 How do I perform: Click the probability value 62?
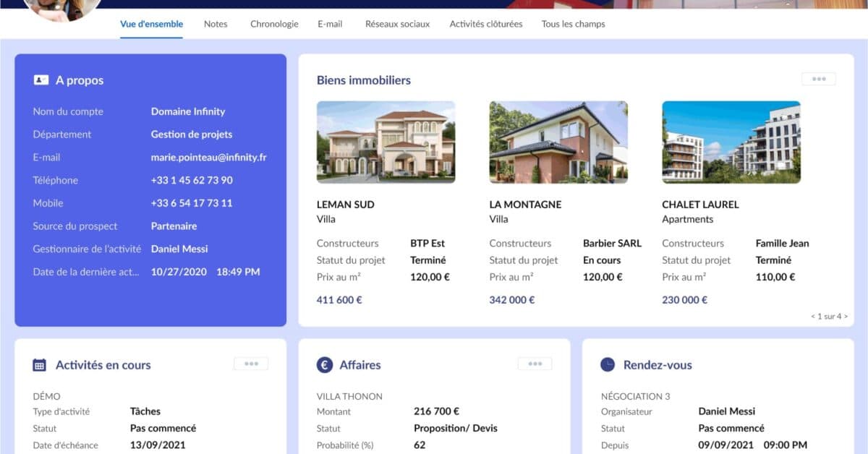coord(420,445)
